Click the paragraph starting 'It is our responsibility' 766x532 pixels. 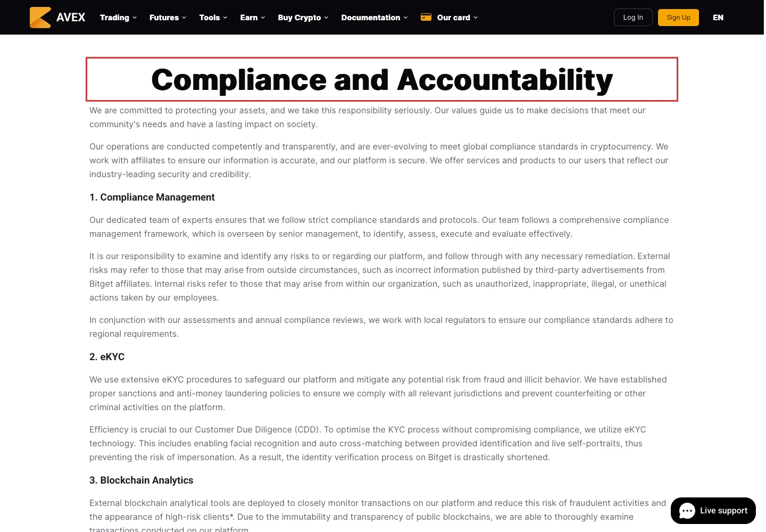pyautogui.click(x=380, y=277)
